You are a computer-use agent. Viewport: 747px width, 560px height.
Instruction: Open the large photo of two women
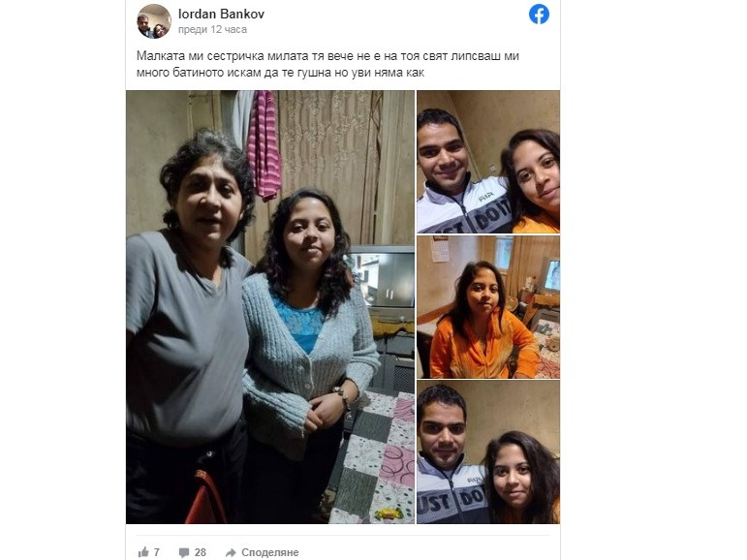point(270,307)
